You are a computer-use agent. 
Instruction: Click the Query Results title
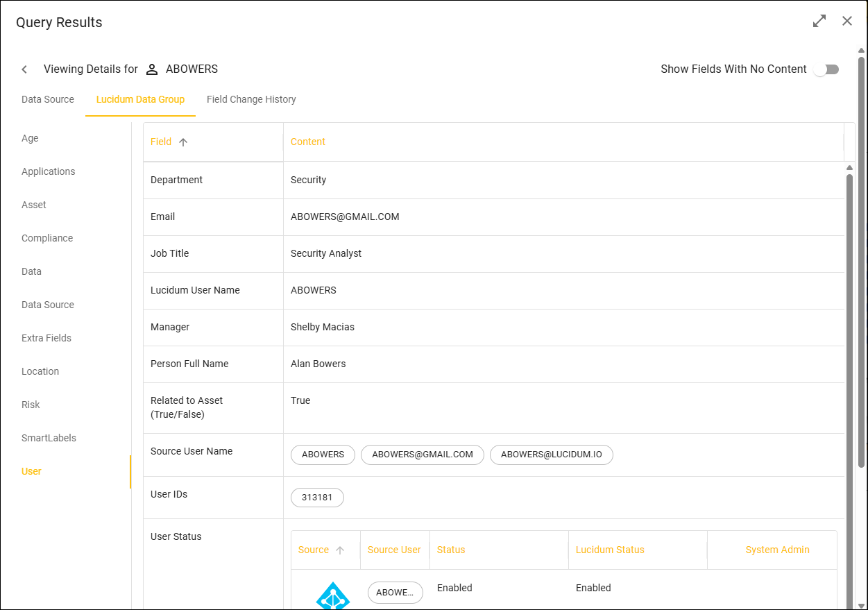tap(59, 22)
